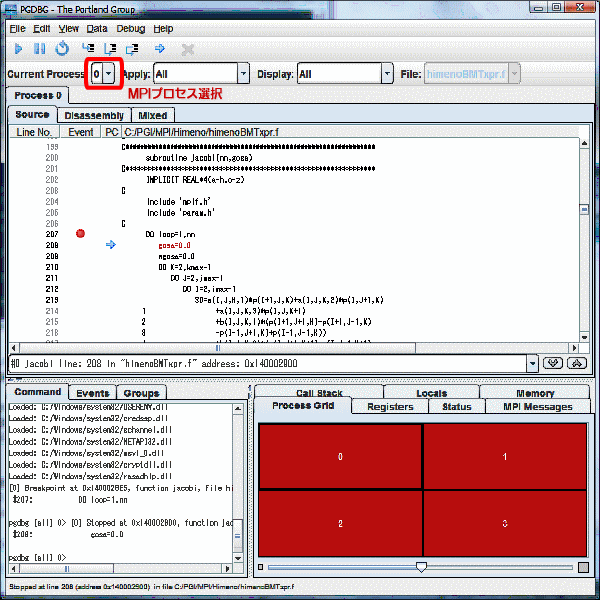Switch to the Registers tab
Viewport: 600px width, 600px height.
coord(390,407)
